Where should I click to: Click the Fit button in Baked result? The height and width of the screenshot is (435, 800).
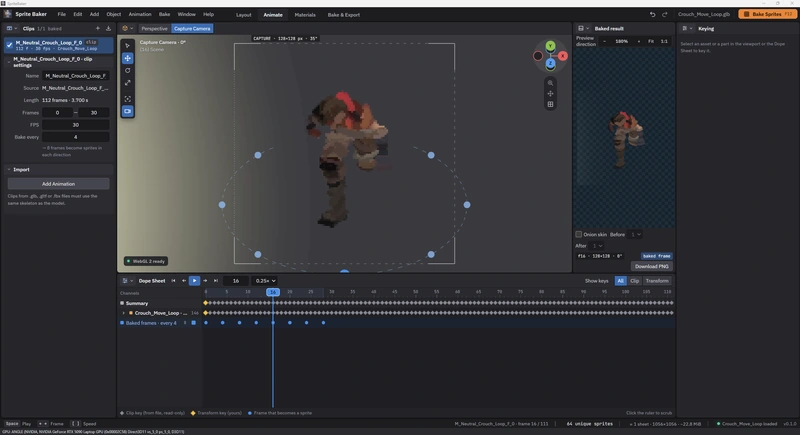[x=651, y=41]
